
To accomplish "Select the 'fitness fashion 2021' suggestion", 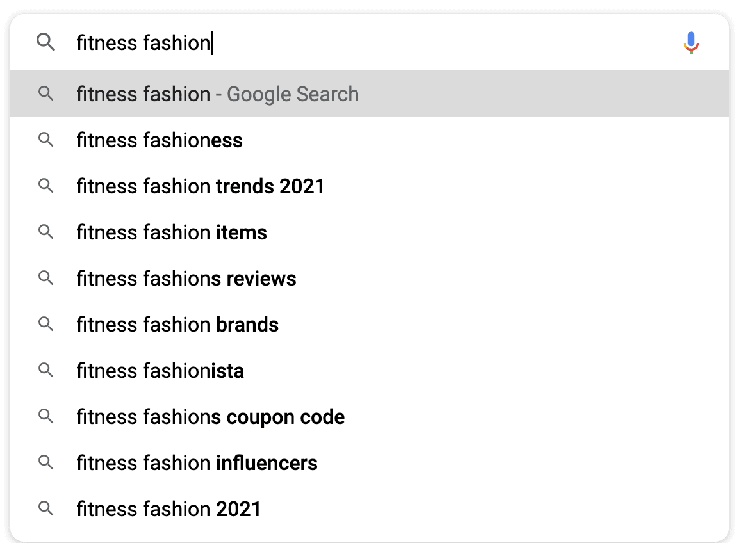I will (x=168, y=509).
